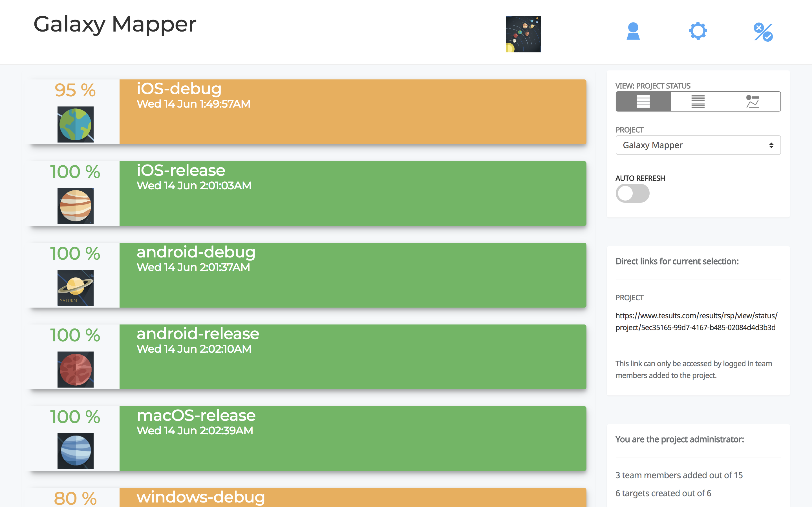Click the Galaxy Mapper header title
The image size is (812, 507).
(115, 24)
